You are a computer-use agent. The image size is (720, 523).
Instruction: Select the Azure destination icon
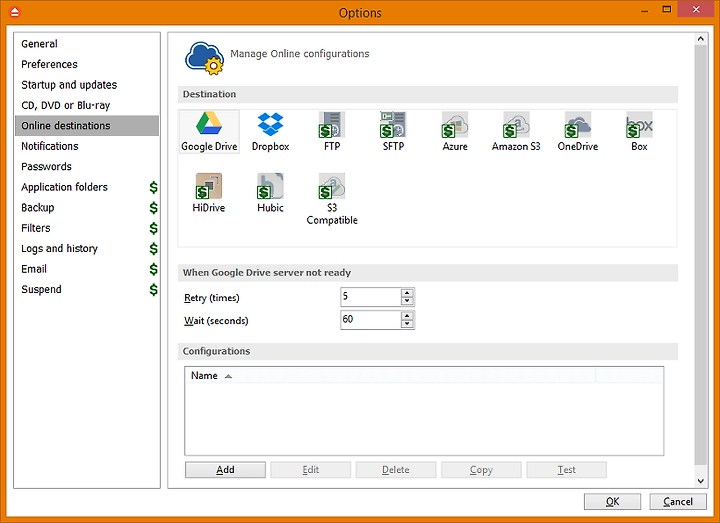tap(455, 131)
